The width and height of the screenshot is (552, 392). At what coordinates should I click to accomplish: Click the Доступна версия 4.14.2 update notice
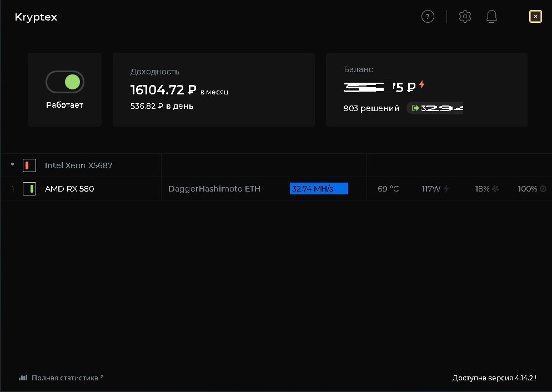[x=494, y=378]
